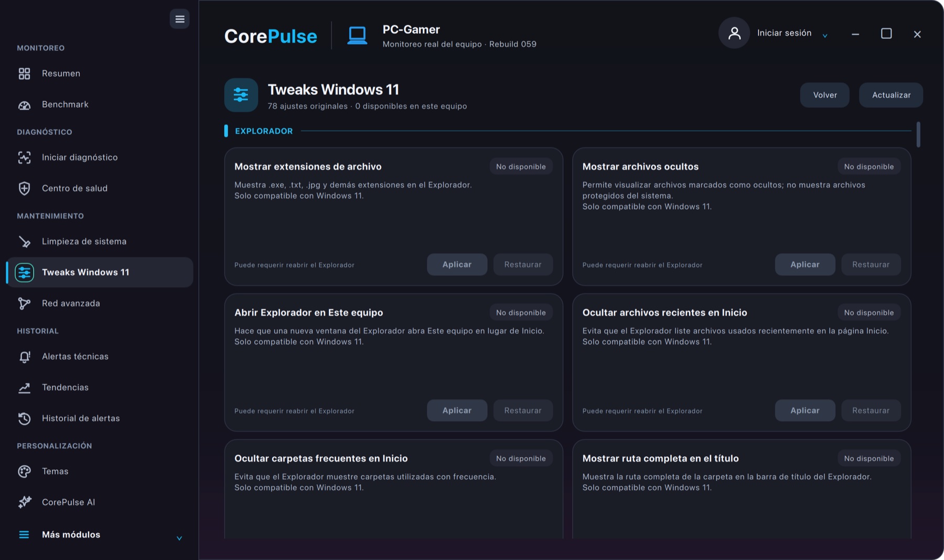Restore the Abrir Explorador en Este equipo tweak
Screen dimensions: 944x560
coord(523,411)
